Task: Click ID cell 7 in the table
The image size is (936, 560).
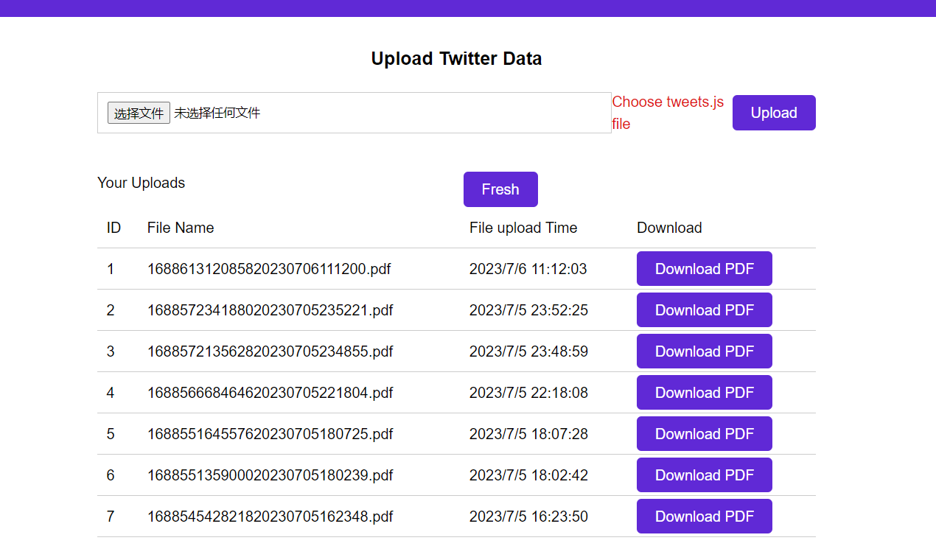Action: [111, 517]
